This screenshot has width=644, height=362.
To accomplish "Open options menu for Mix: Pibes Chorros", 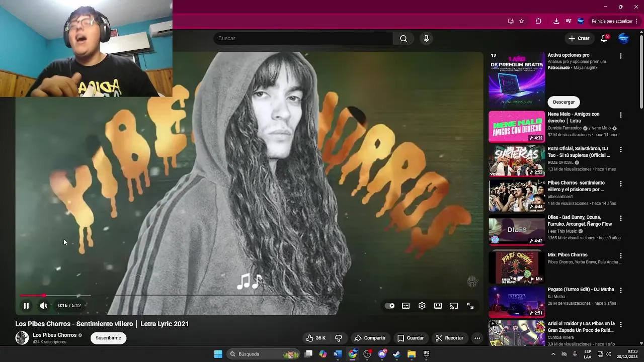I will (621, 256).
